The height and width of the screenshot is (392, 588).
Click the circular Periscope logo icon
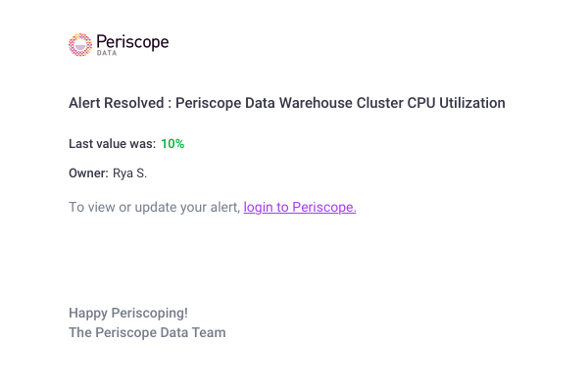point(80,45)
